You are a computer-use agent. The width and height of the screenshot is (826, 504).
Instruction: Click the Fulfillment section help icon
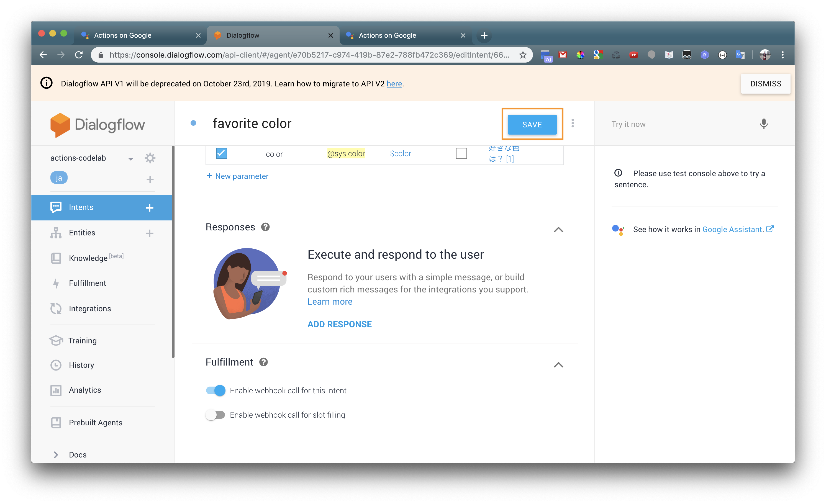[x=263, y=362]
